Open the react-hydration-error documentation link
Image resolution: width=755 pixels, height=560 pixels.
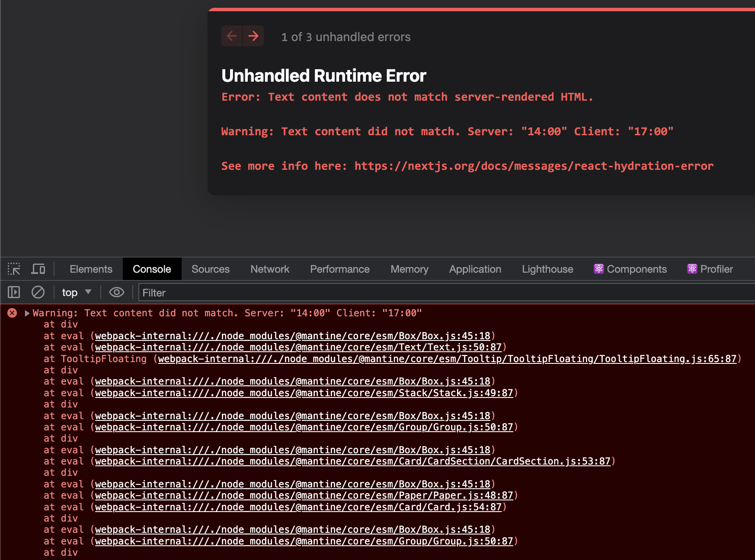[533, 165]
